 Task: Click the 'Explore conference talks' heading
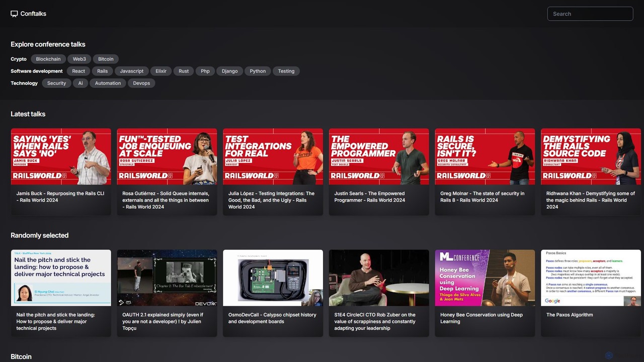(48, 44)
